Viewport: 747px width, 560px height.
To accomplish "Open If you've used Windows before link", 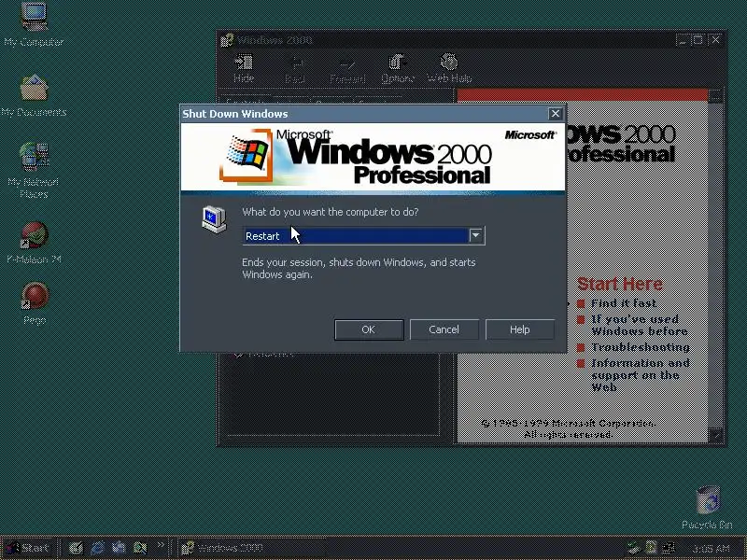I will pos(640,325).
